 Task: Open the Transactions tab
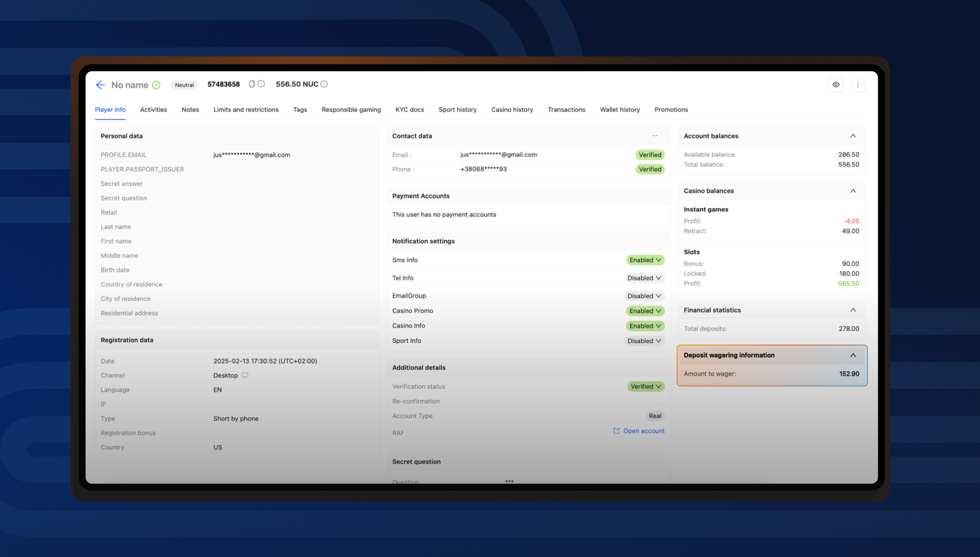[566, 110]
